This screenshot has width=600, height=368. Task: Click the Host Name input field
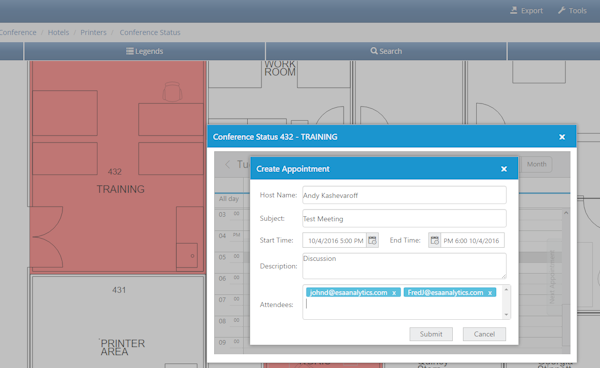click(404, 195)
